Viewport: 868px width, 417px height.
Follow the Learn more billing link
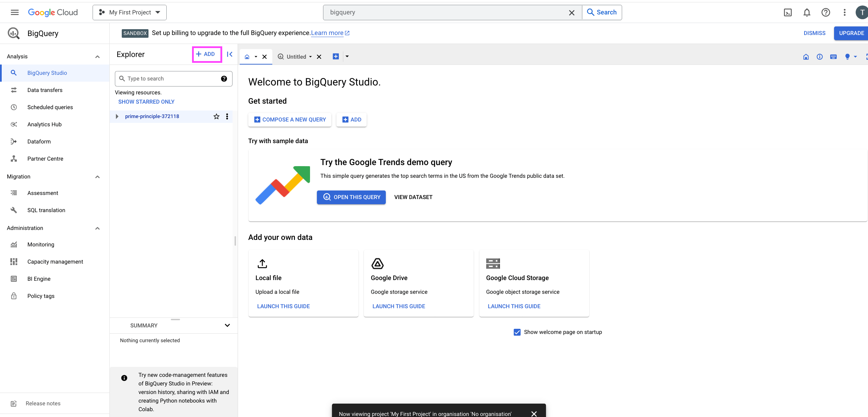[x=330, y=33]
